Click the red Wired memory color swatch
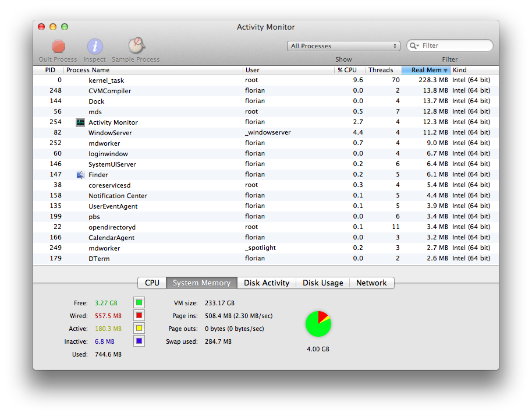Viewport: 532px width, 416px height. tap(139, 315)
